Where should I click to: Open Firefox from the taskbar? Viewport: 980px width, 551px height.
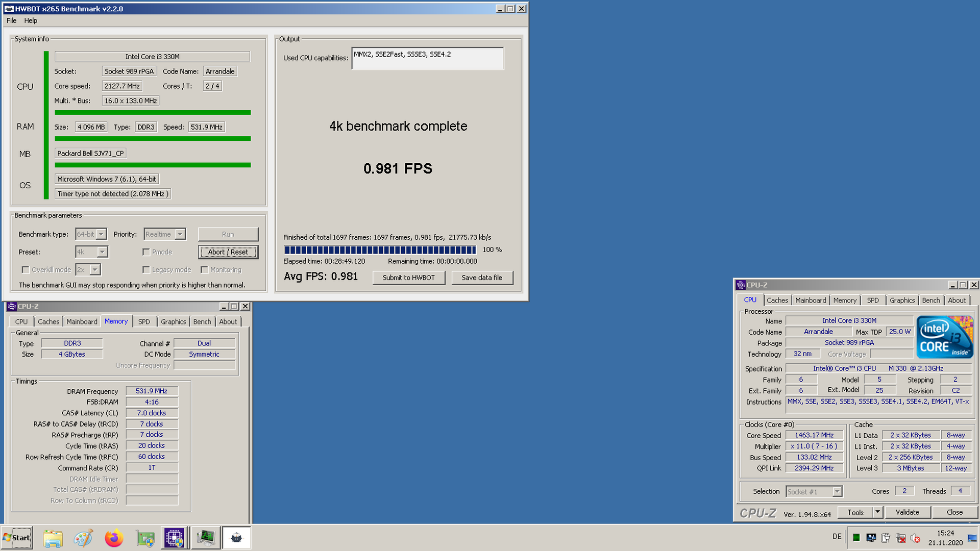click(x=114, y=538)
